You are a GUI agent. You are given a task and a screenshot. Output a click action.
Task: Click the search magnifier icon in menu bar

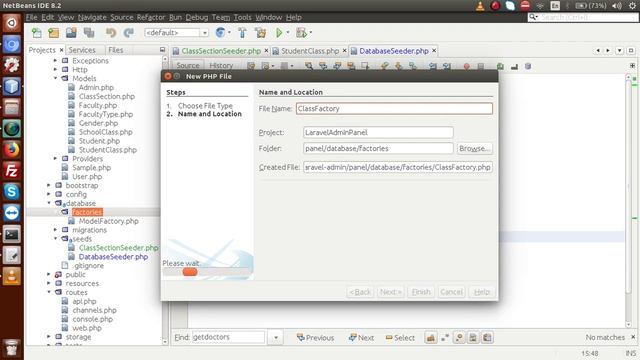pyautogui.click(x=533, y=17)
